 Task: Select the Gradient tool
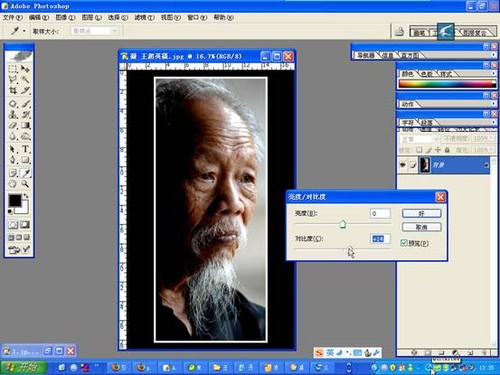tap(25, 126)
